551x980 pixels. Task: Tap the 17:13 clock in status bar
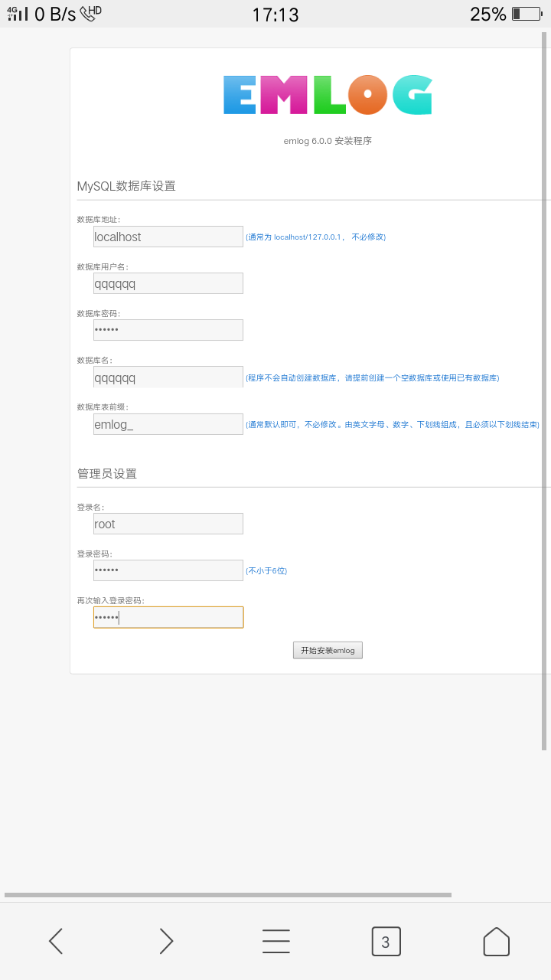click(275, 15)
